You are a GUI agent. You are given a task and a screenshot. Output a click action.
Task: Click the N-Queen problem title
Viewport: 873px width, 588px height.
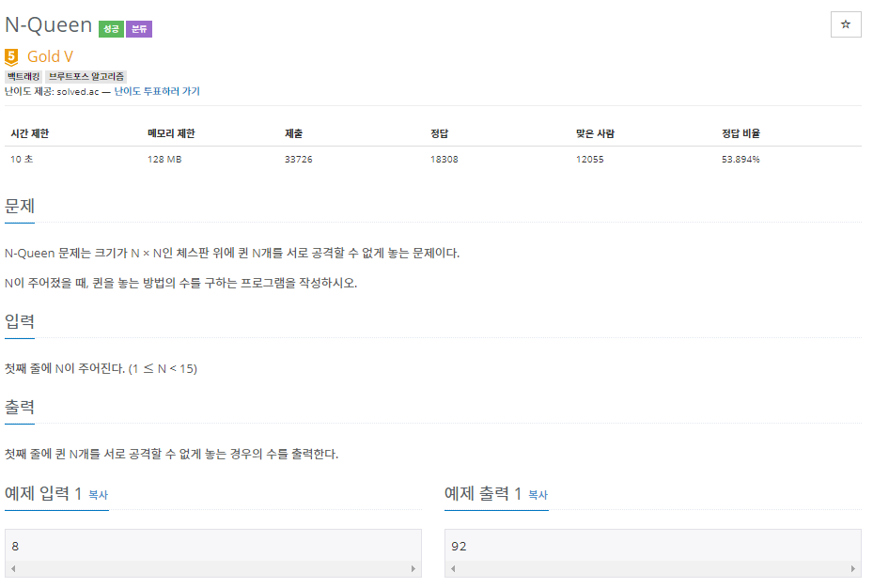tap(49, 25)
